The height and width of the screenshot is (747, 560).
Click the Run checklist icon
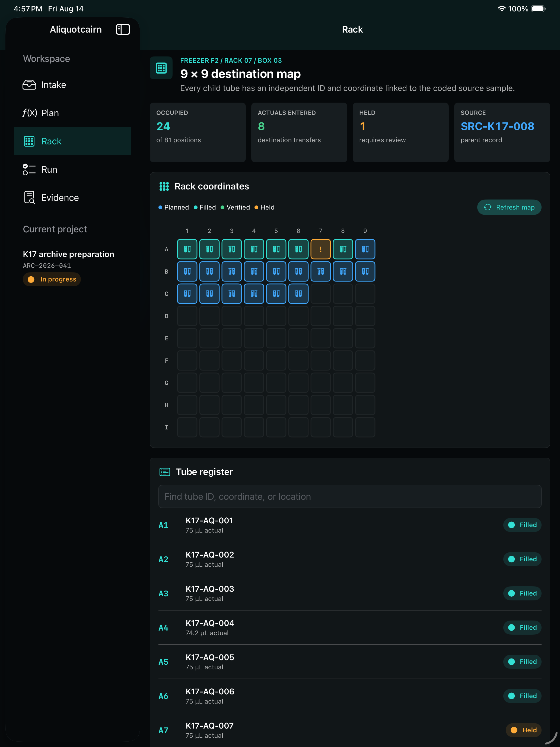pos(29,170)
